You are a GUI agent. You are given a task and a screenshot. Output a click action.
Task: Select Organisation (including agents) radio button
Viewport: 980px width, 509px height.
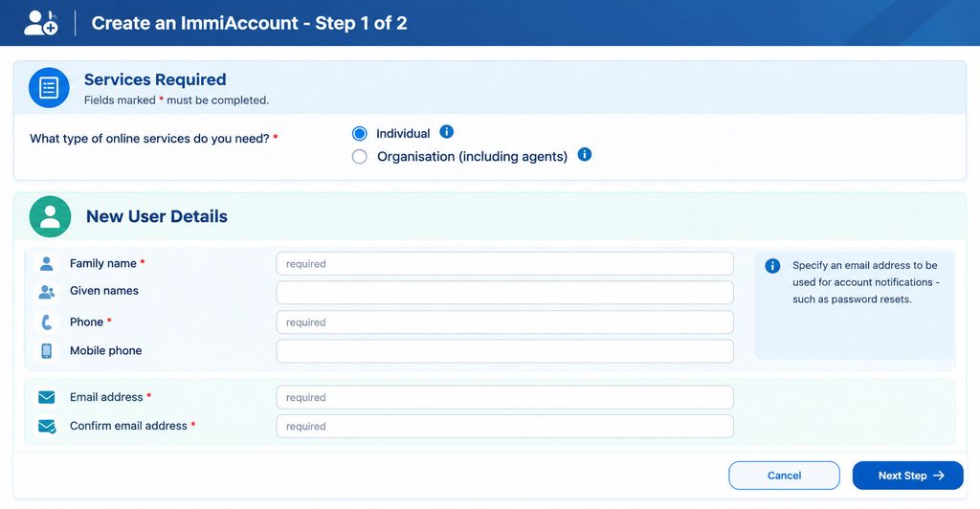point(360,156)
